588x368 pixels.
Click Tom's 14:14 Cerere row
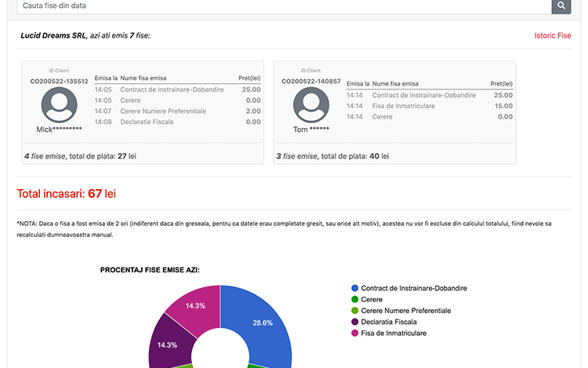(430, 117)
